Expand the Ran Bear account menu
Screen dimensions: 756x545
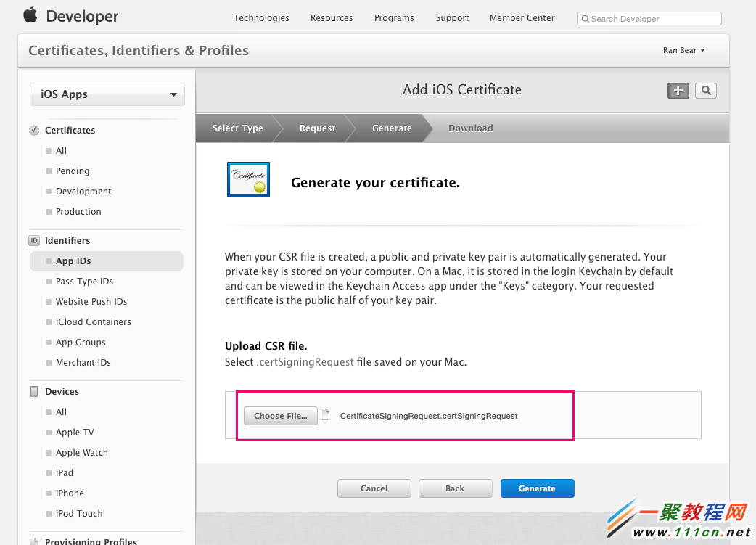point(683,51)
